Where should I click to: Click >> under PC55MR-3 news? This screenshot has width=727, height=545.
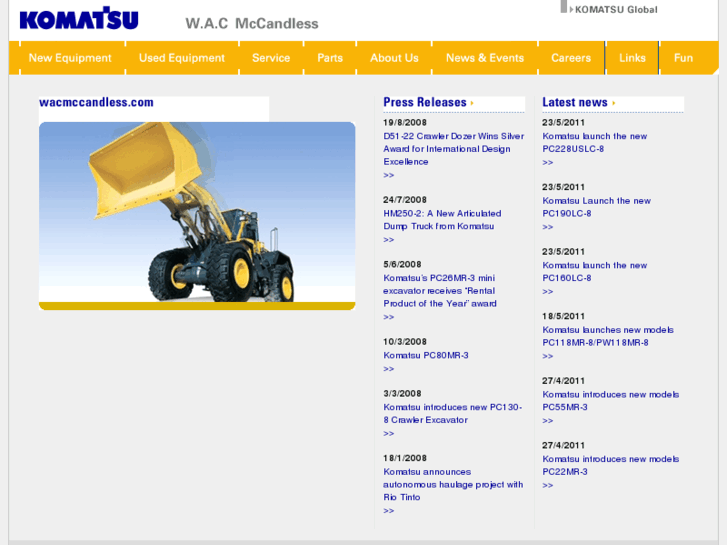(x=548, y=421)
